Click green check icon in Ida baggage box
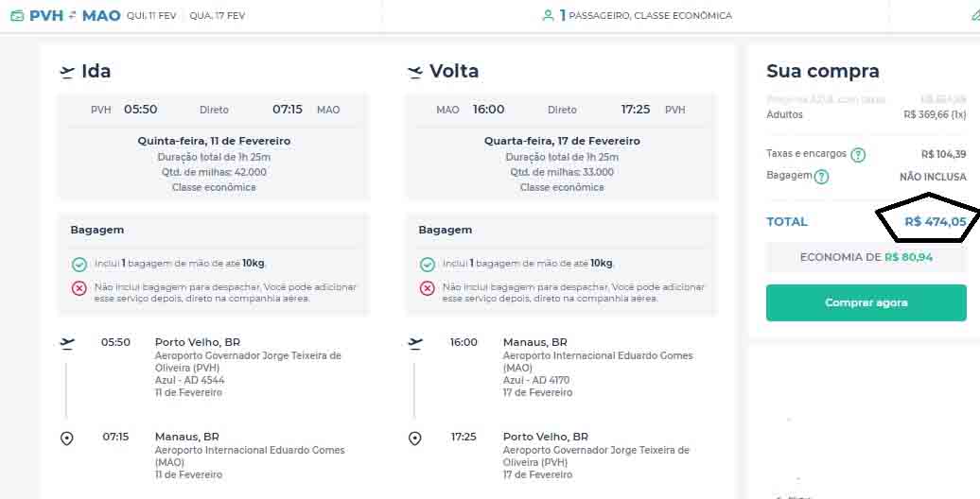This screenshot has width=980, height=499. click(79, 265)
